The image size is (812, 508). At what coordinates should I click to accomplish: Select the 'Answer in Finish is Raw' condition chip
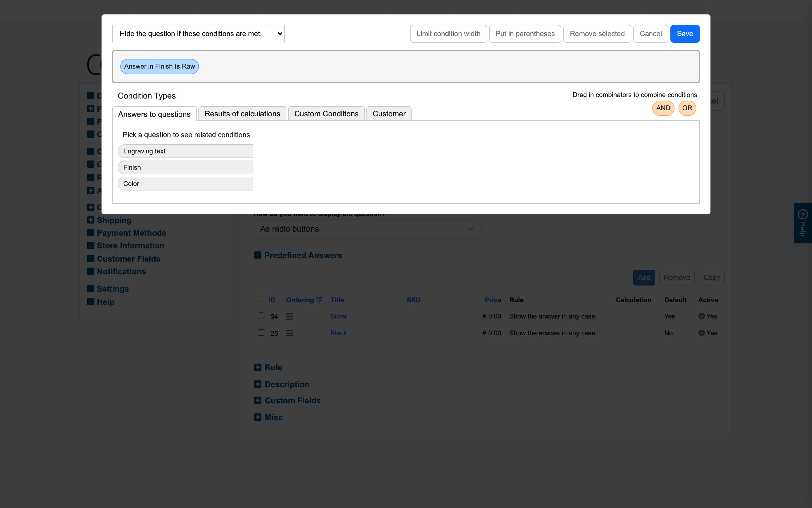159,67
